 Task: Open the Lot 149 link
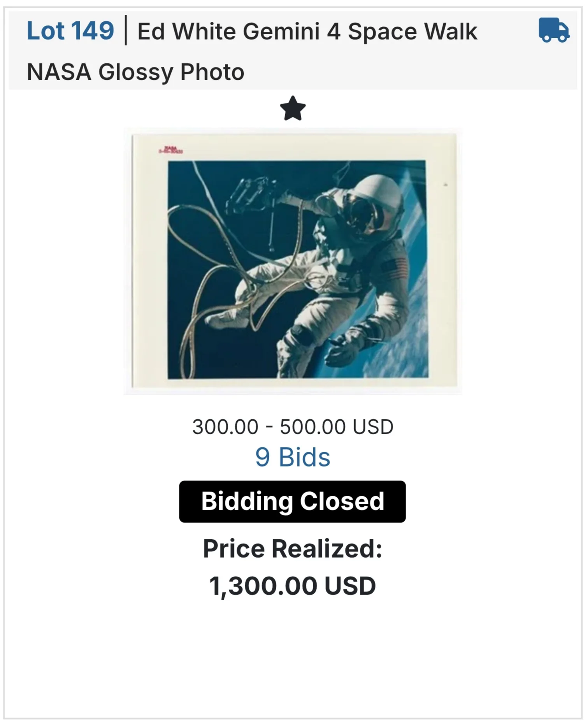click(70, 31)
